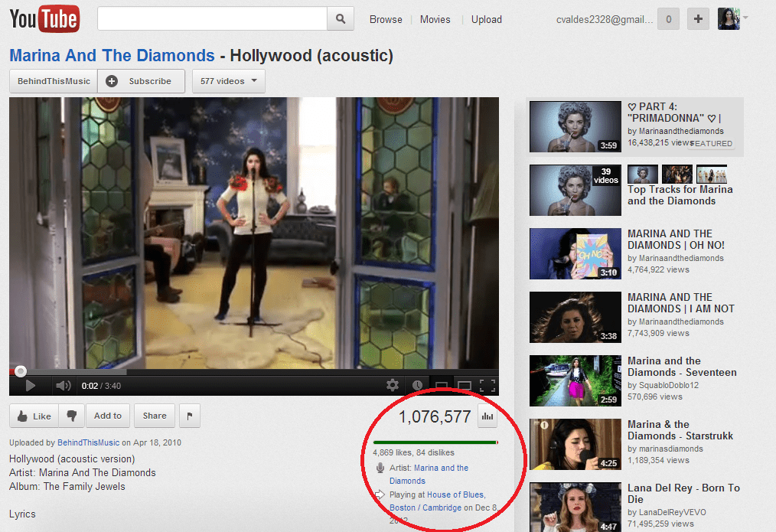
Task: Click the notification count 0 button
Action: point(668,19)
